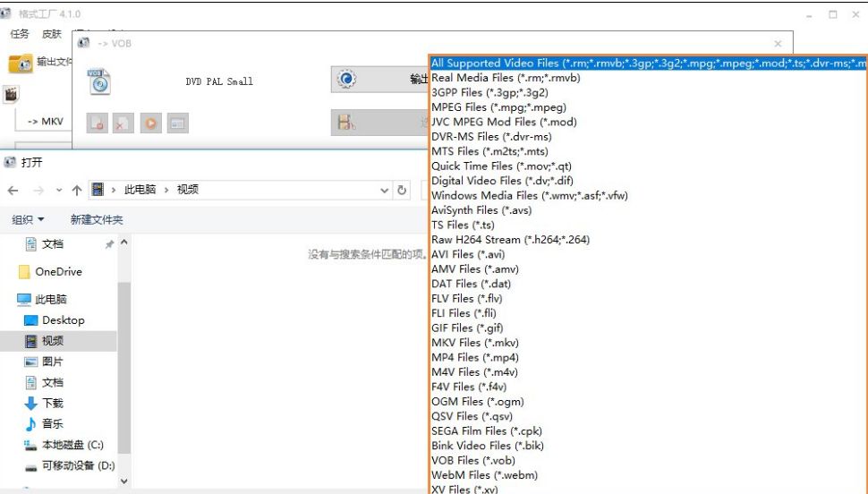Viewport: 868px width, 494px height.
Task: Click the film clip scissors icon
Action: coord(345,123)
